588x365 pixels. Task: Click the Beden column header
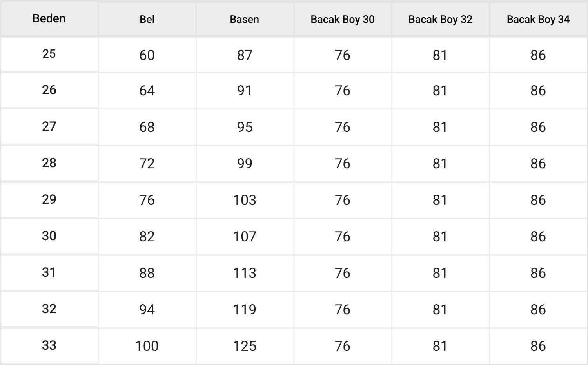(49, 18)
